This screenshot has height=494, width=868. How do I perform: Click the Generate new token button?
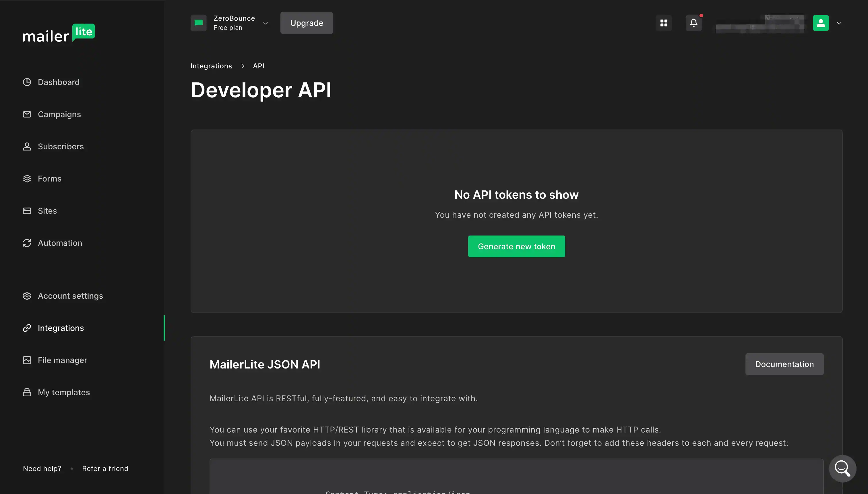516,246
